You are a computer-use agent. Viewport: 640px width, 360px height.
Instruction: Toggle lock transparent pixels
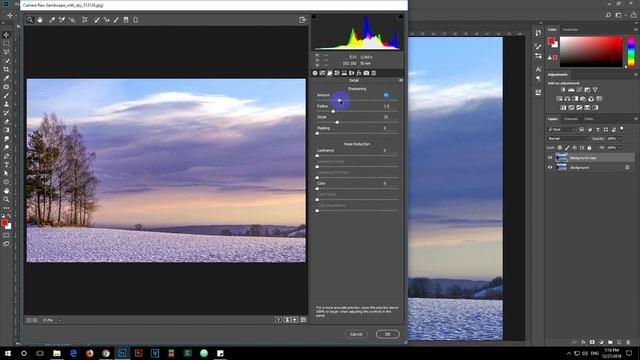point(560,148)
